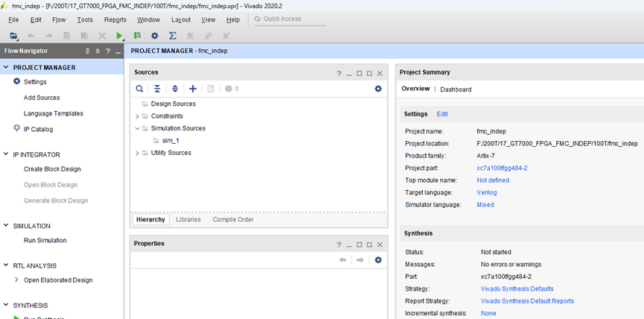Viewport: 644px width, 319px height.
Task: Open Settings via the main toolbar gear icon
Action: pos(154,36)
